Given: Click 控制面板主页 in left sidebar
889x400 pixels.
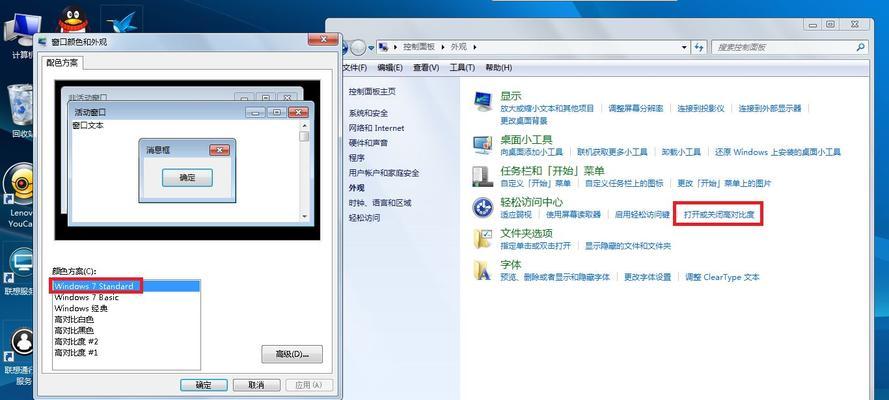Looking at the screenshot, I should (x=372, y=91).
